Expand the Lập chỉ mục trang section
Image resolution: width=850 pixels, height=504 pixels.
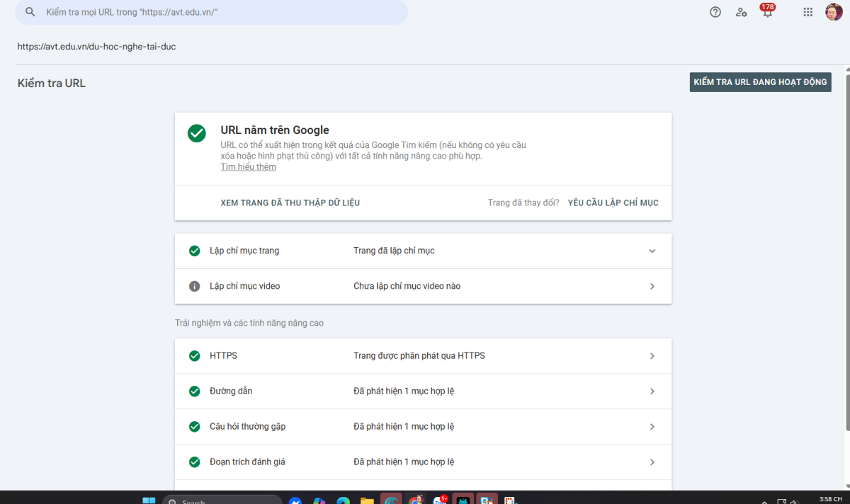click(x=652, y=251)
